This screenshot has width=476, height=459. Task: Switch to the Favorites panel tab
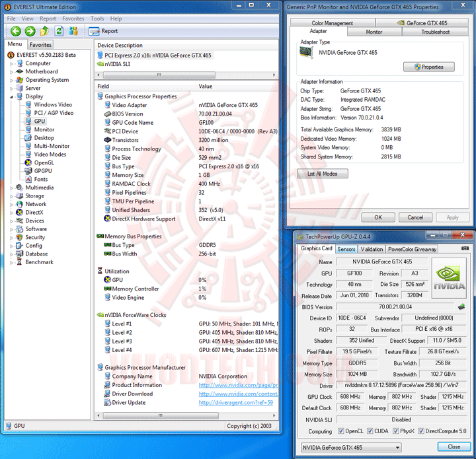click(40, 45)
